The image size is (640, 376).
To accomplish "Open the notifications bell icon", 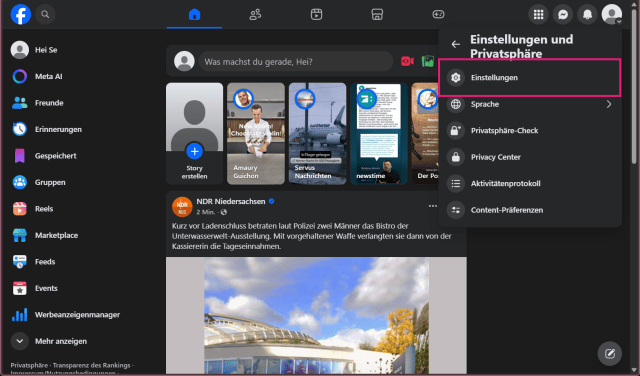I will coord(587,15).
